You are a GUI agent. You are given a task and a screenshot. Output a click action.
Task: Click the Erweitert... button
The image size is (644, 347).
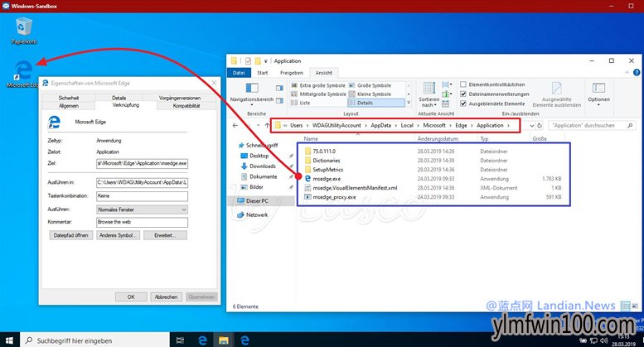[x=165, y=235]
